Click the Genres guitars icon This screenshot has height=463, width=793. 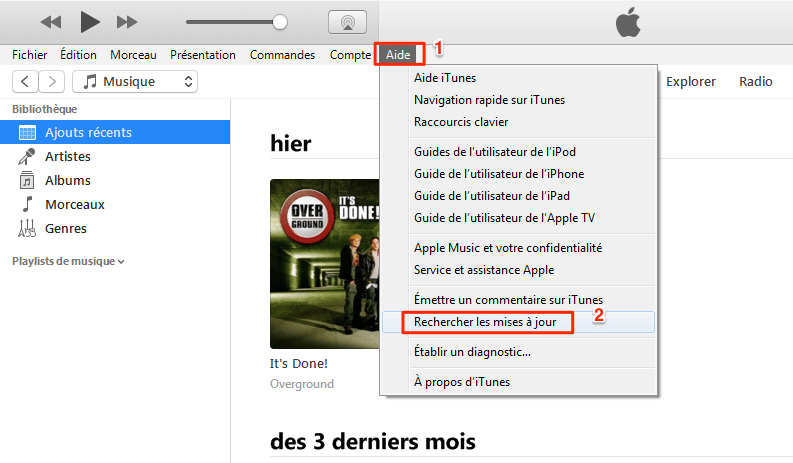click(x=27, y=228)
